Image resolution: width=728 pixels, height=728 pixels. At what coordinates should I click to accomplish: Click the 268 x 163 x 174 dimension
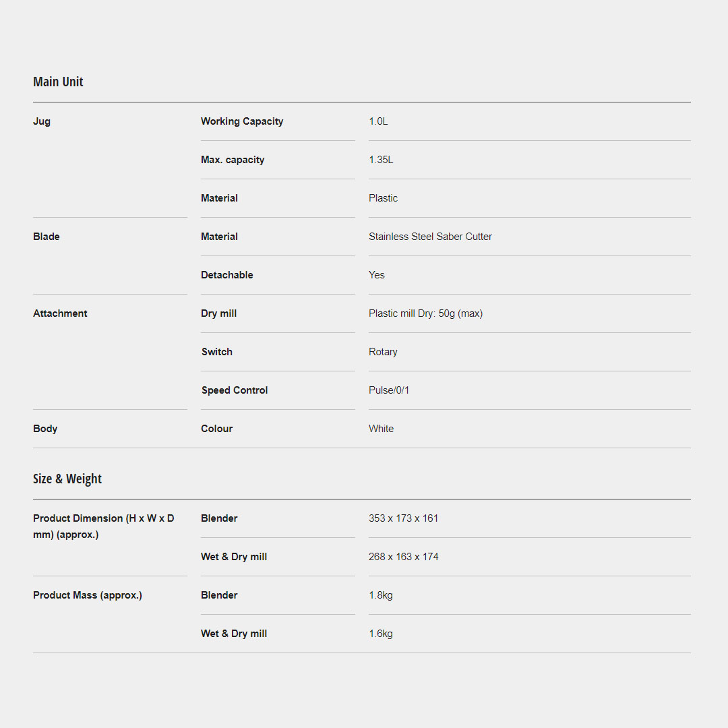403,557
